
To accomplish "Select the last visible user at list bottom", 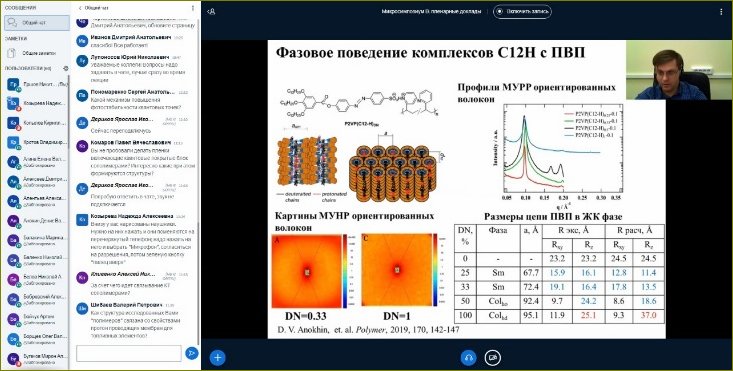I will click(37, 359).
